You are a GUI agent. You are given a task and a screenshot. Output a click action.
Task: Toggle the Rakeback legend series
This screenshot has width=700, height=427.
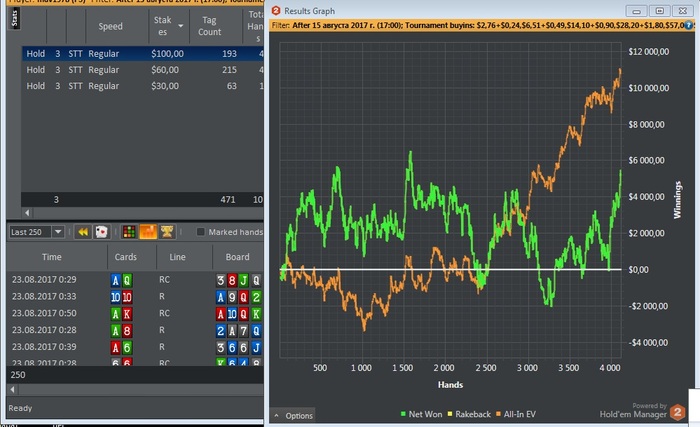(x=469, y=414)
